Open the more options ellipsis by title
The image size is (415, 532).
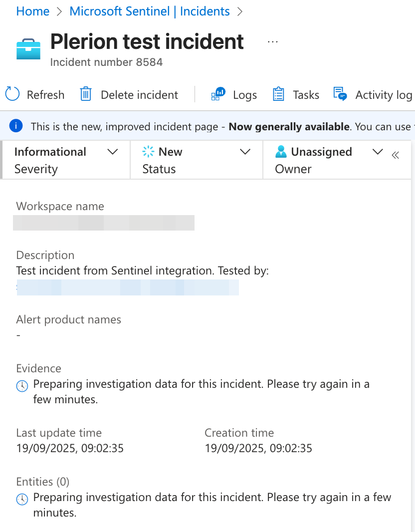pyautogui.click(x=273, y=42)
